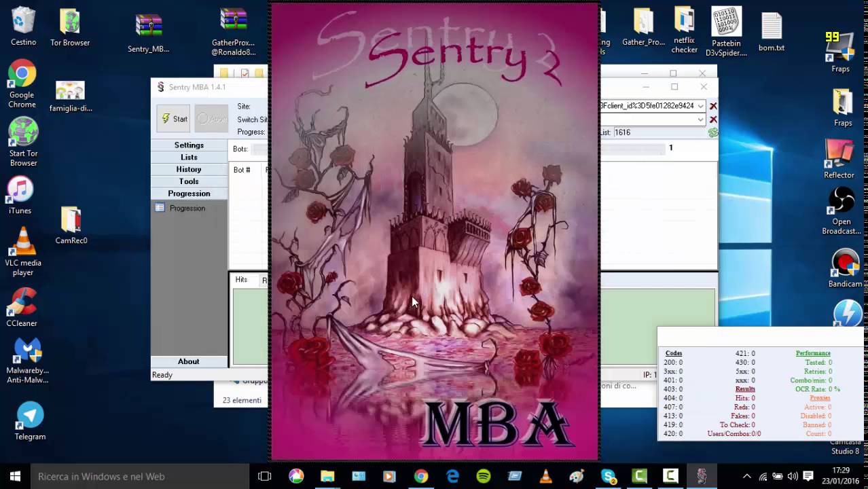Image resolution: width=868 pixels, height=489 pixels.
Task: Click the Proxies heading in the stats panel
Action: pos(820,398)
